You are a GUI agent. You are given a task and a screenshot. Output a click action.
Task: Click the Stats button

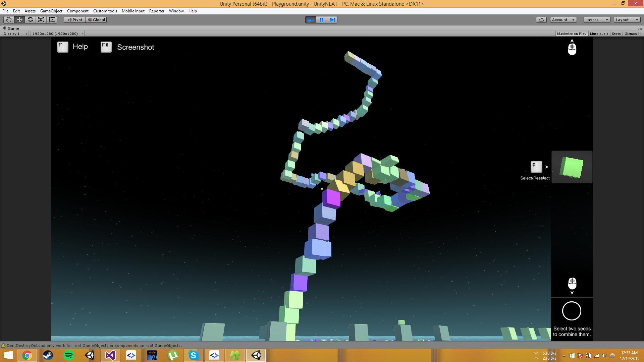[616, 34]
